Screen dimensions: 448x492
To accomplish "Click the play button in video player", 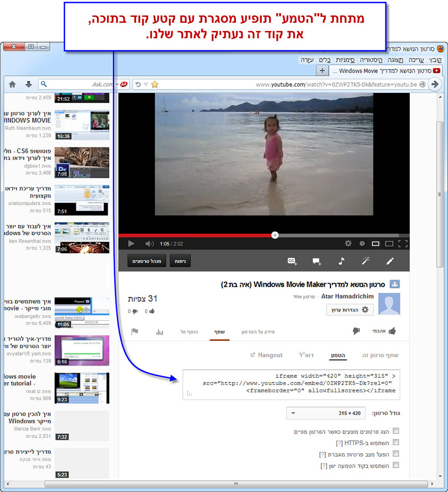I will (131, 244).
